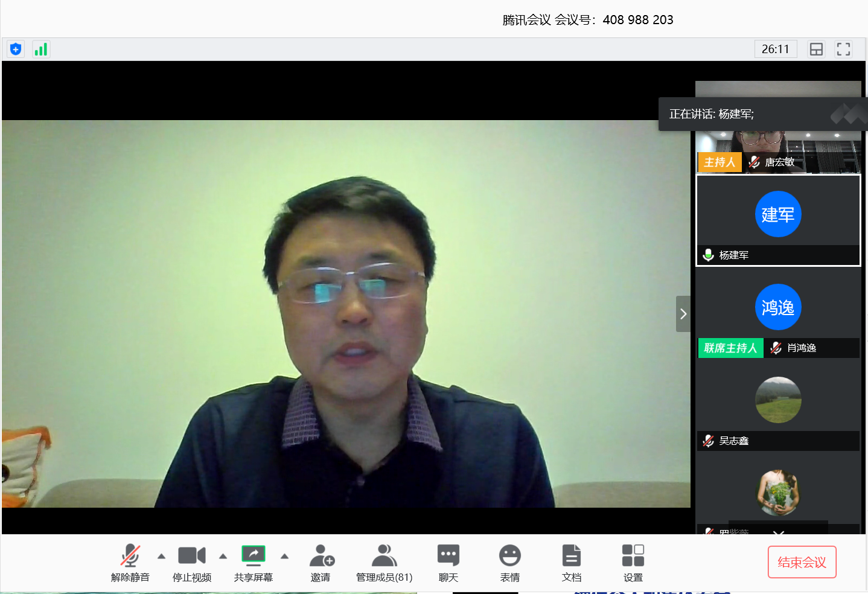
Task: Unmute microphone with 解除静音 button
Action: (x=130, y=561)
